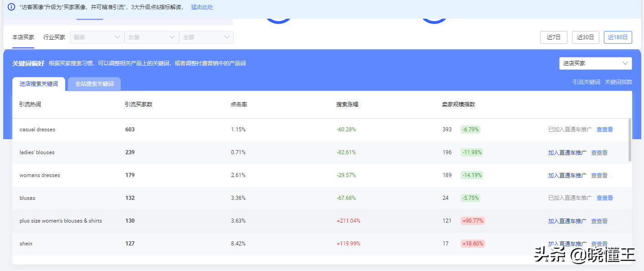Click the casual dresses keyword
This screenshot has width=644, height=271.
(37, 130)
